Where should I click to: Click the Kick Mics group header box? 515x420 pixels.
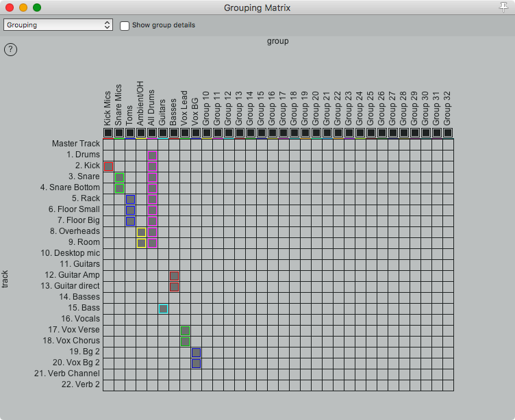(x=108, y=133)
